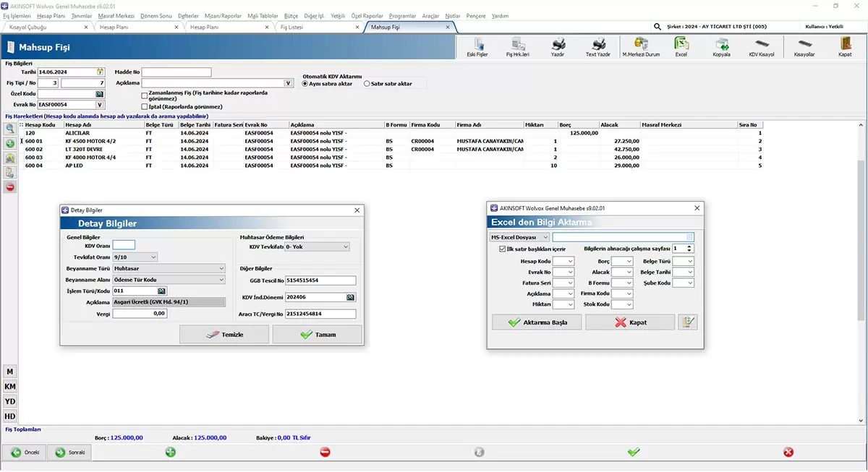Expand the Tevkifat Oranı dropdown
This screenshot has height=472, width=868.
point(153,257)
